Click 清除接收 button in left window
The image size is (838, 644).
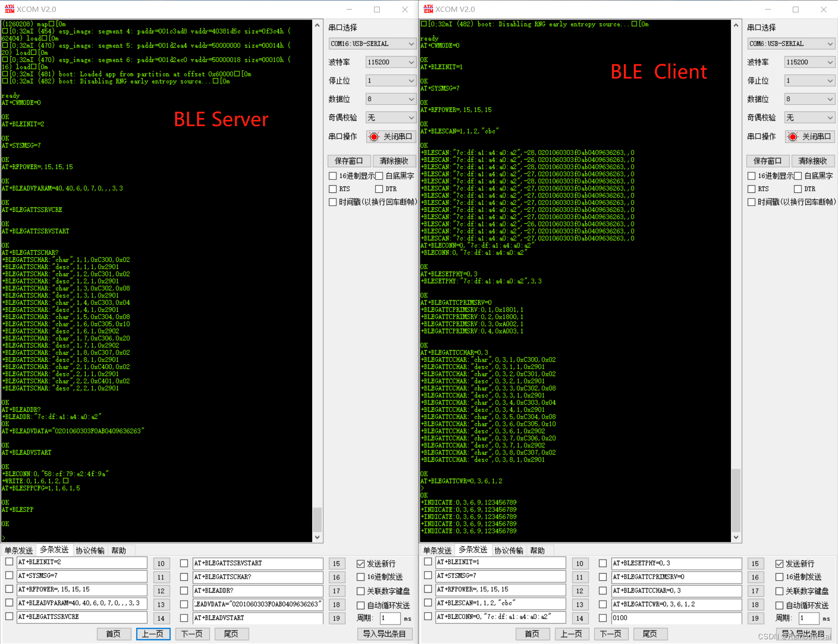(x=394, y=161)
